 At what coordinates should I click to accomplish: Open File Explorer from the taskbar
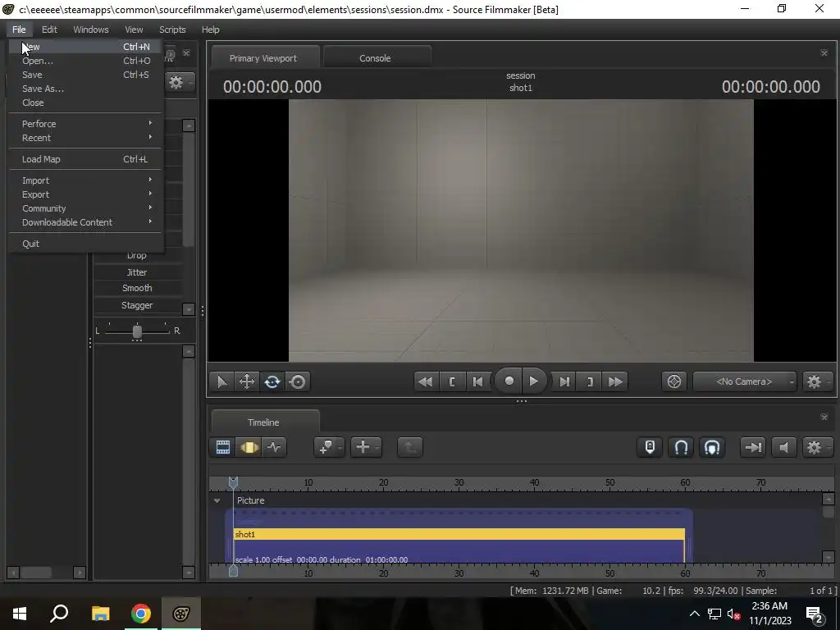100,614
